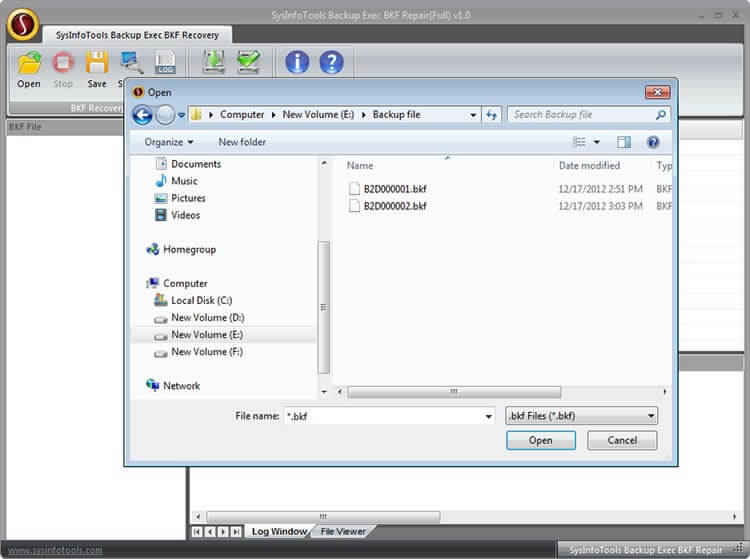Click the Forward navigation arrow in the dialog
The image size is (750, 559).
(165, 115)
